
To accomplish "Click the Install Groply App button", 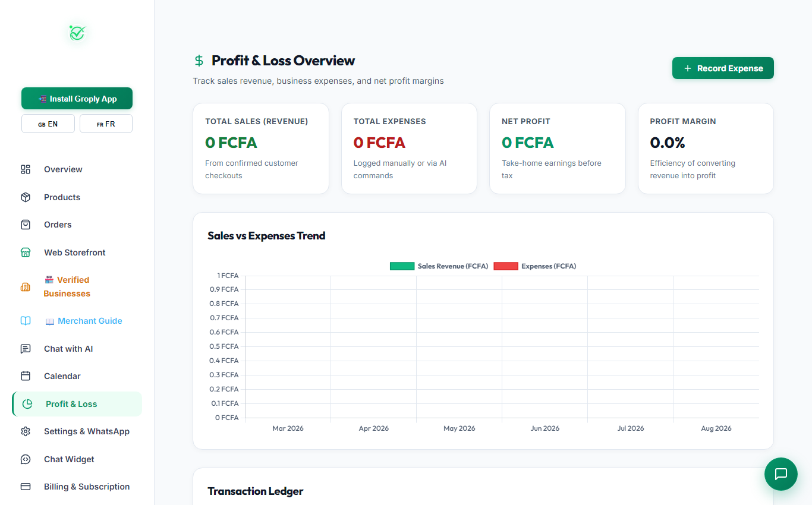I will click(x=77, y=99).
